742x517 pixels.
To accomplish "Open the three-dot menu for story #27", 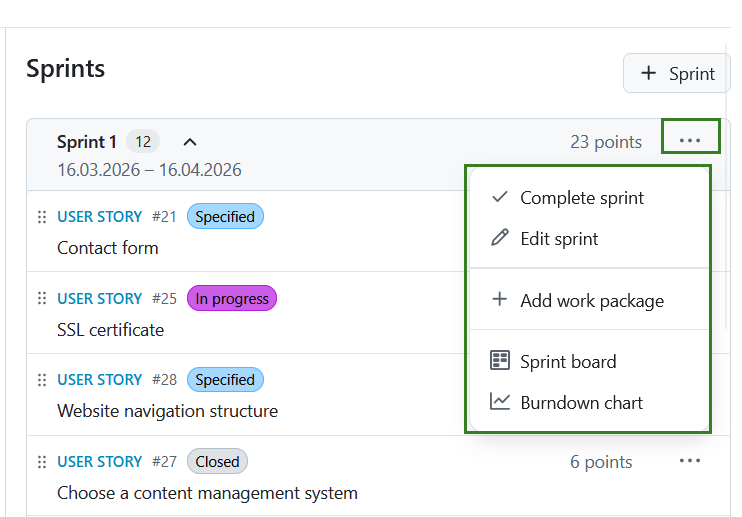I will tap(690, 461).
